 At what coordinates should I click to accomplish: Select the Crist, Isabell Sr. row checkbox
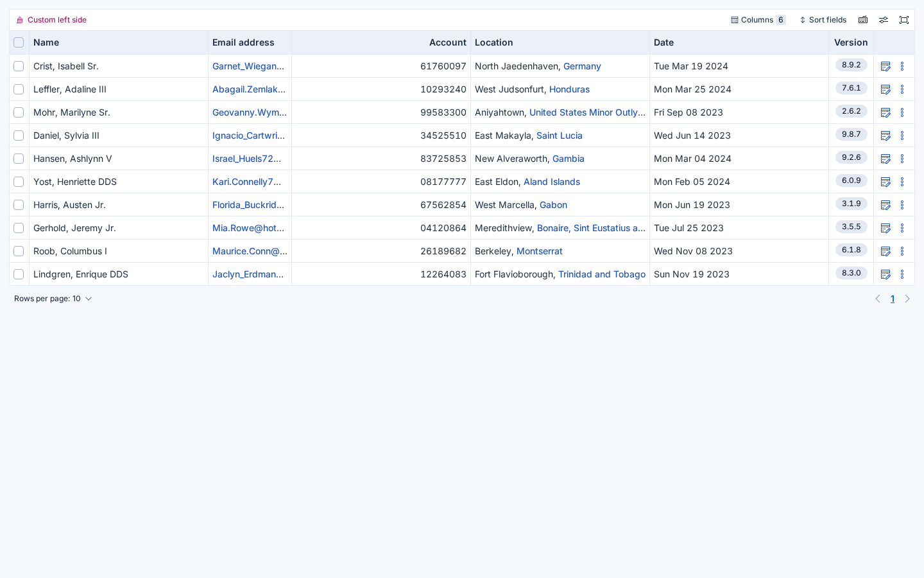click(x=19, y=66)
